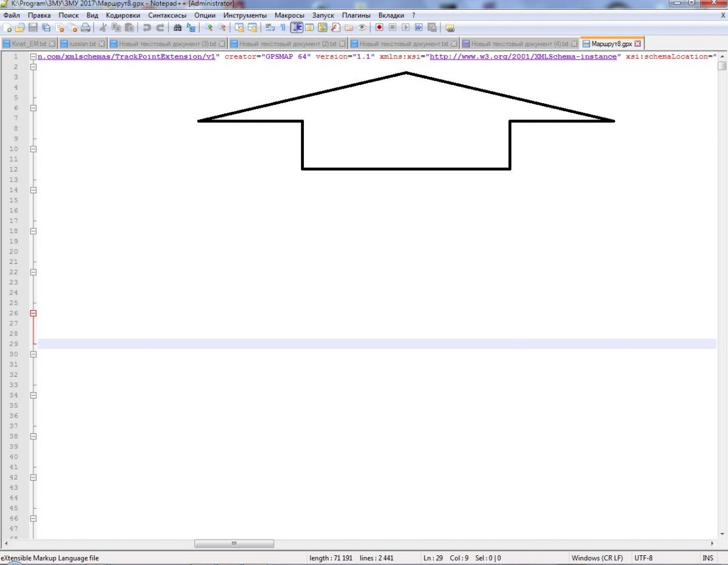This screenshot has width=728, height=565.
Task: Click the Cut scissors icon
Action: tap(103, 27)
